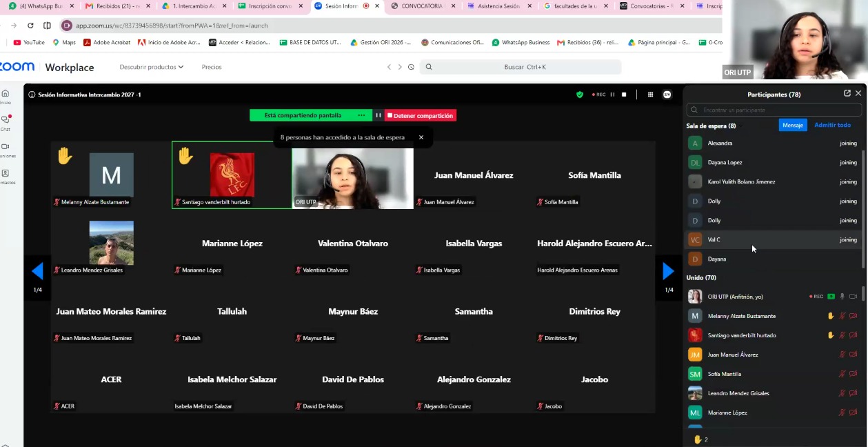Dismiss the waiting room notification
The width and height of the screenshot is (868, 447).
pos(421,137)
